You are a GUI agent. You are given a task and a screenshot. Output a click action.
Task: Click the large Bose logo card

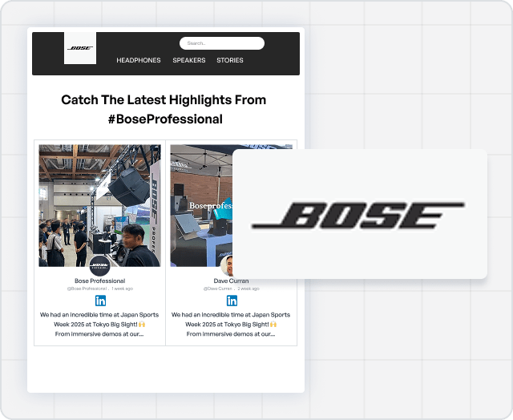[x=360, y=214]
